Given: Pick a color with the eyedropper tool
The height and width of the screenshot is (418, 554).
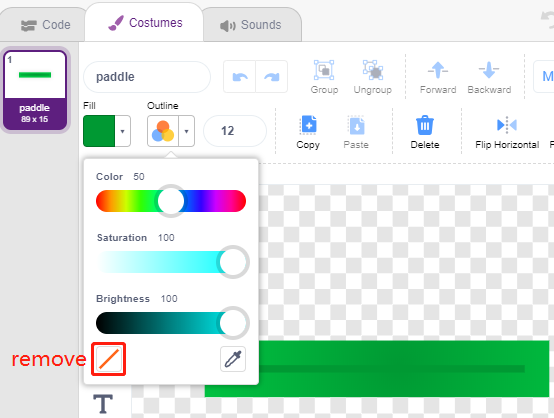Looking at the screenshot, I should [x=233, y=359].
